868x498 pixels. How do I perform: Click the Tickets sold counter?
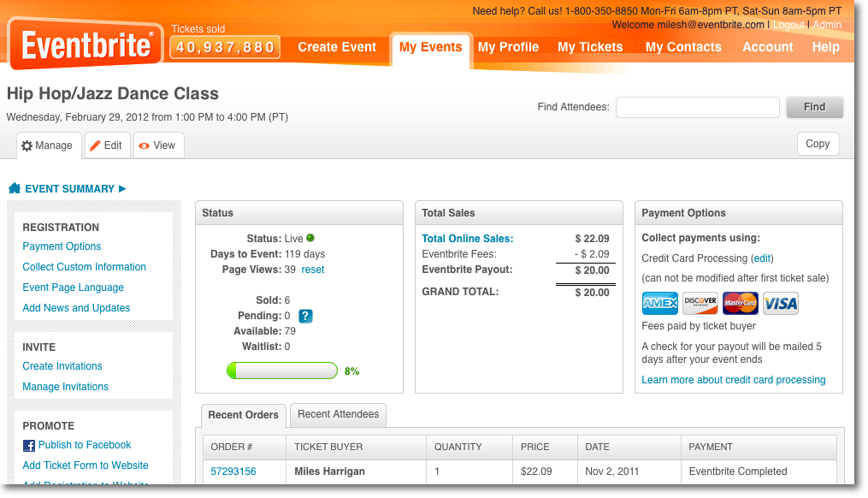pyautogui.click(x=225, y=48)
